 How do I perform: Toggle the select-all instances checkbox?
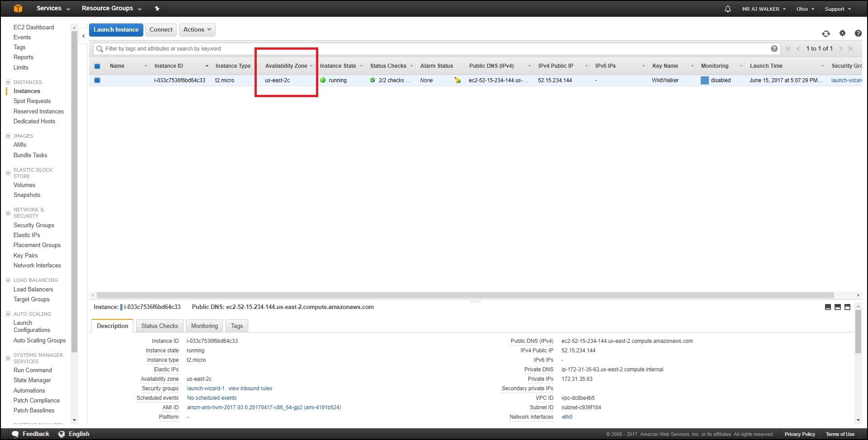(97, 66)
